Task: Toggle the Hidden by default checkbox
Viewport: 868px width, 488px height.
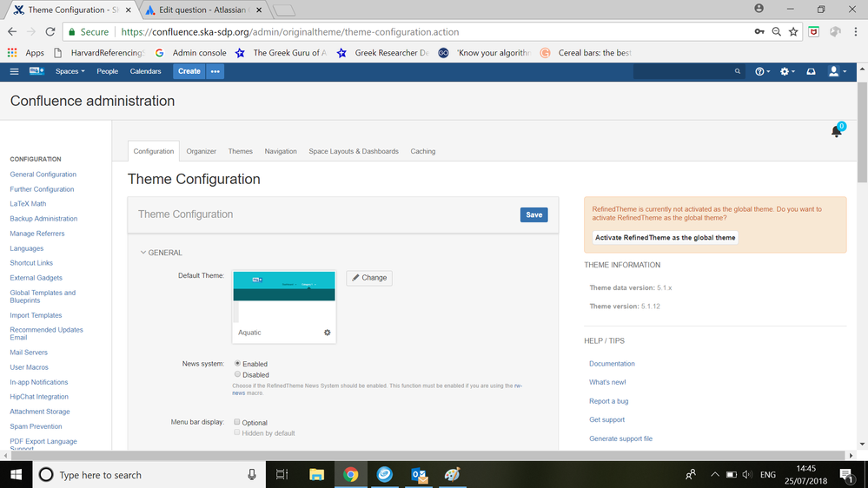Action: tap(237, 432)
